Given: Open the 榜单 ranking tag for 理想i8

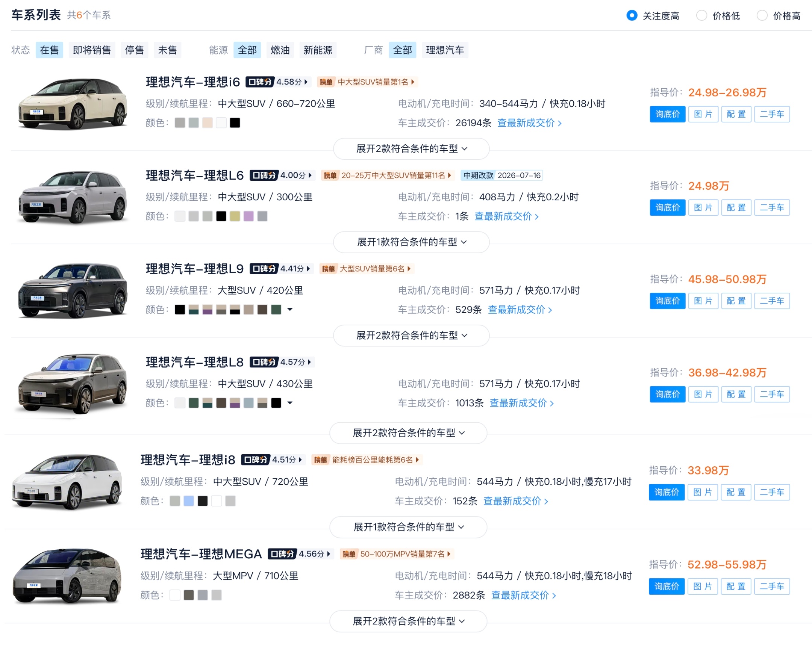Looking at the screenshot, I should pos(367,460).
